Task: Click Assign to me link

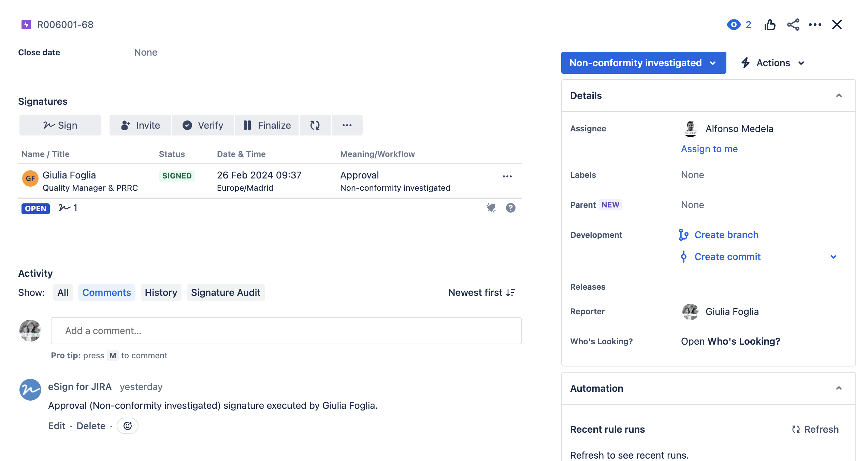Action: point(709,149)
